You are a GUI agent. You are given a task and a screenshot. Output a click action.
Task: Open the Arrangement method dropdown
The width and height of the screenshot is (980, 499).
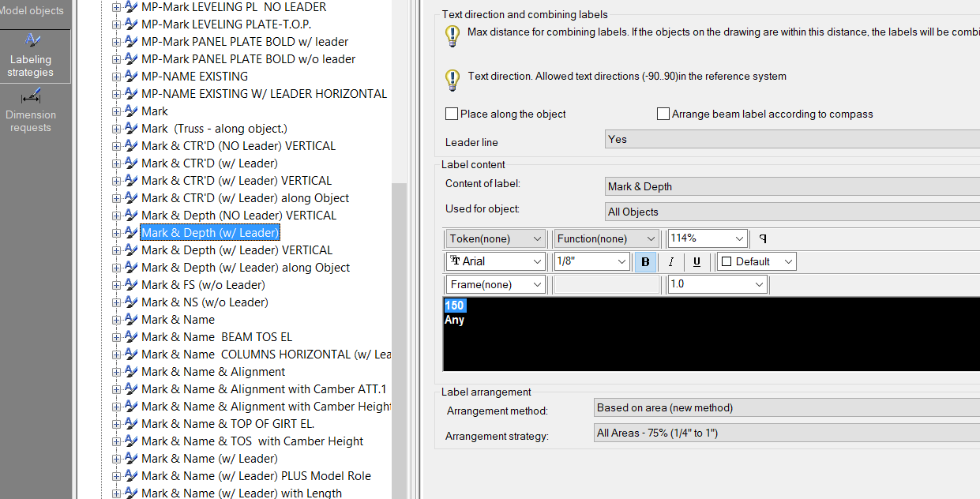tap(787, 408)
